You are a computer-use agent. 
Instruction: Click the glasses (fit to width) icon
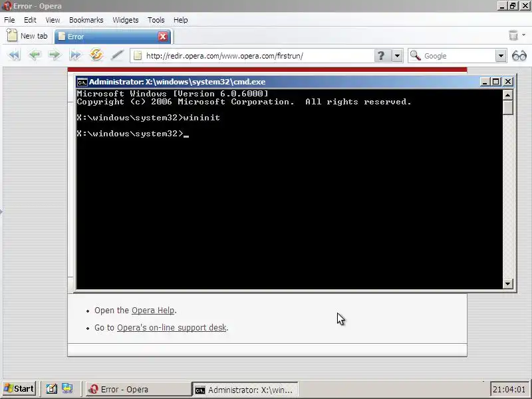point(519,56)
